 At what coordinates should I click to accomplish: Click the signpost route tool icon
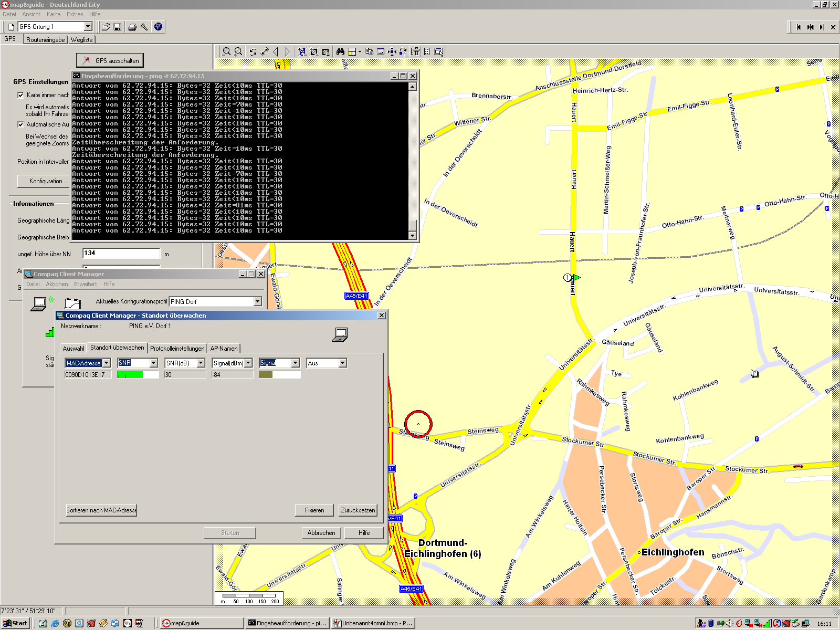coord(415,51)
